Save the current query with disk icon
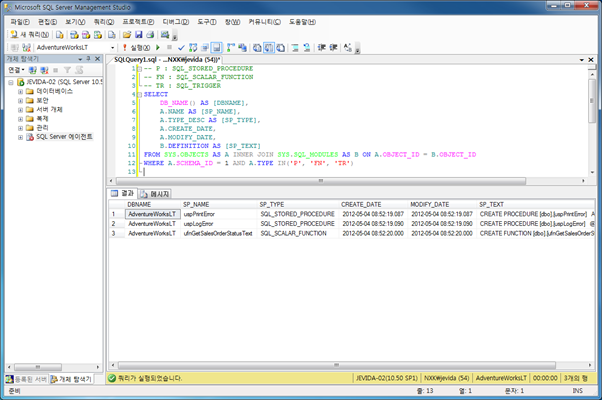 pyautogui.click(x=139, y=35)
